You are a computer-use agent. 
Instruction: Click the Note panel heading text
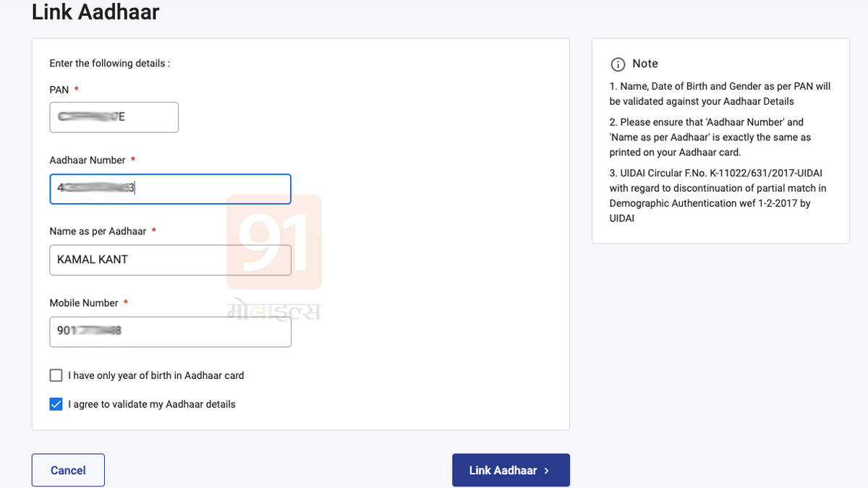(x=644, y=64)
